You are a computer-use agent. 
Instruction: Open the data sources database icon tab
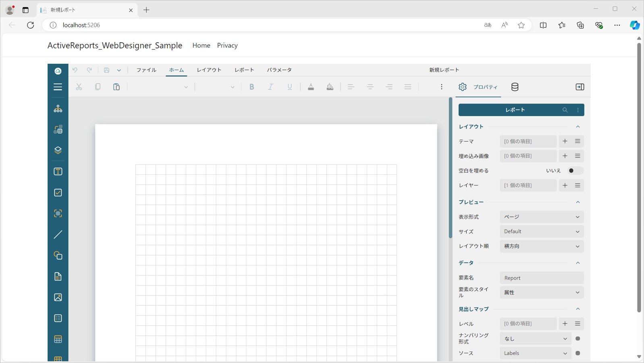click(515, 87)
